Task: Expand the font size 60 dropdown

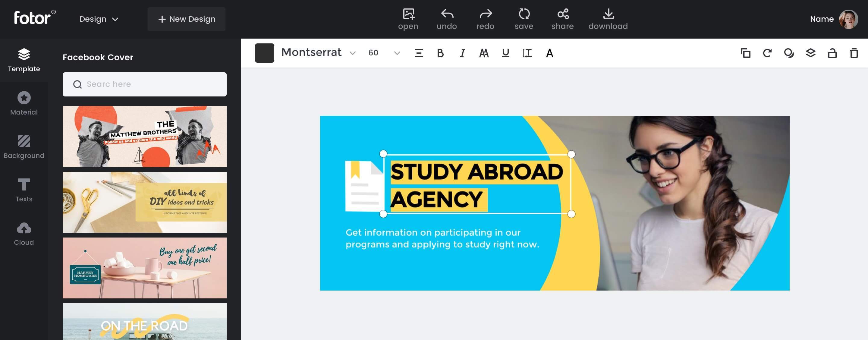Action: 398,53
